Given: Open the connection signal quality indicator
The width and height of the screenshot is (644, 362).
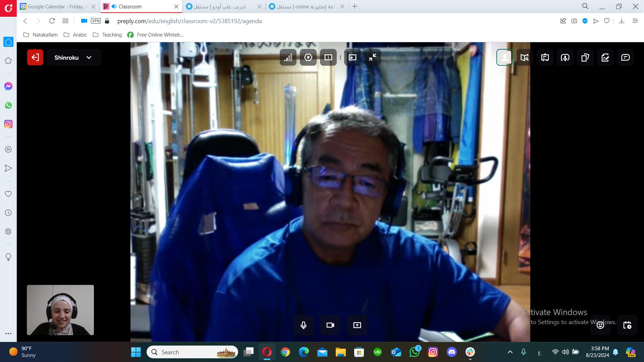Looking at the screenshot, I should click(x=288, y=57).
